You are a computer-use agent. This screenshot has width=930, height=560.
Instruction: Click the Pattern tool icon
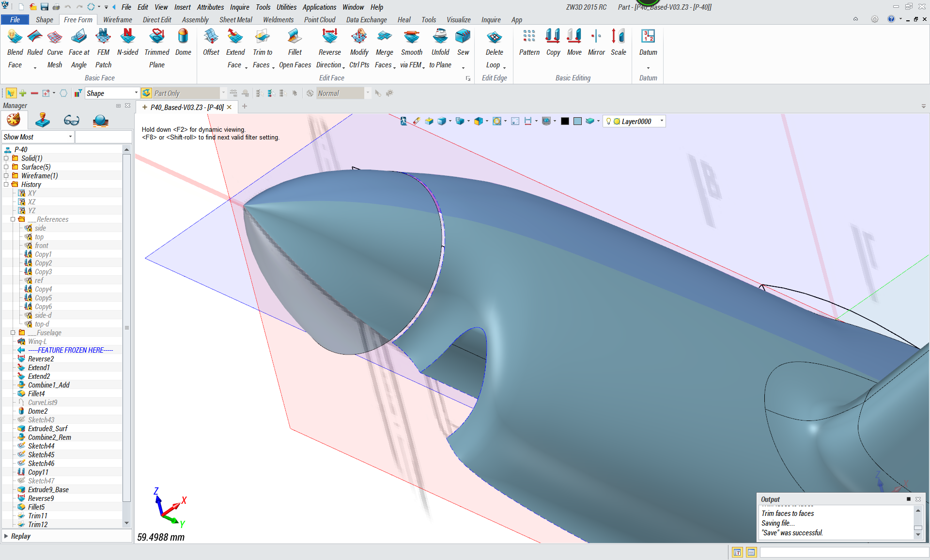pyautogui.click(x=529, y=37)
